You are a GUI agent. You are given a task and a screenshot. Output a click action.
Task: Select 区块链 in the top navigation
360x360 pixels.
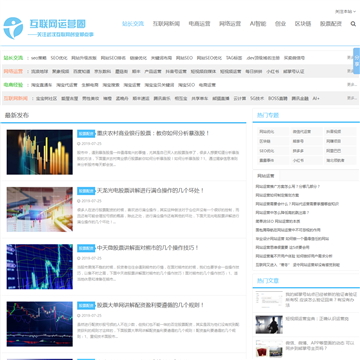tap(303, 24)
